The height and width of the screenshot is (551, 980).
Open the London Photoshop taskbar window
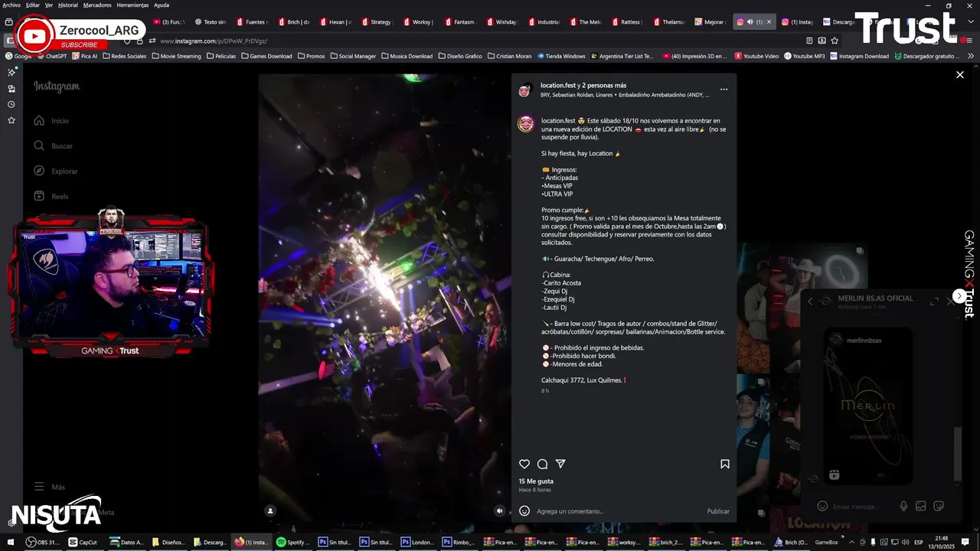click(x=418, y=542)
